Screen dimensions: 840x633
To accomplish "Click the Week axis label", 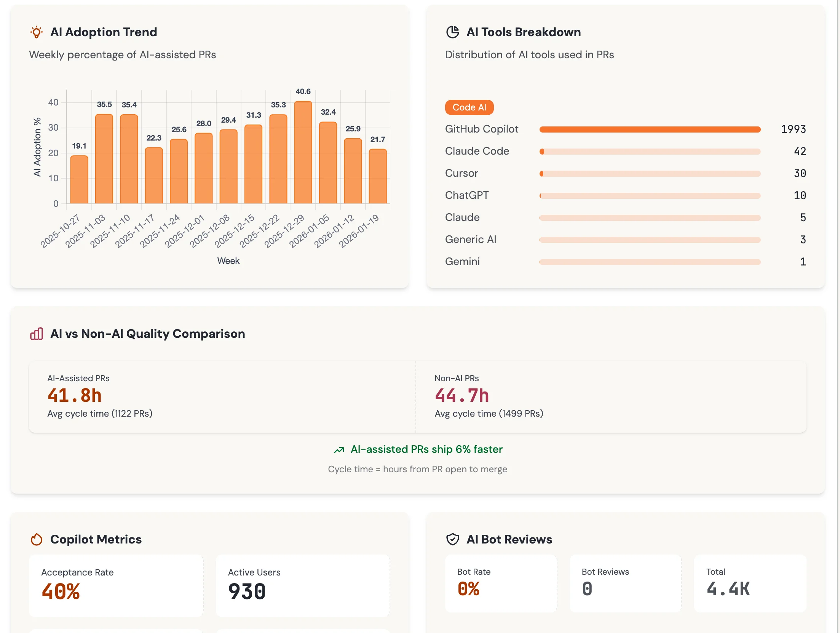I will click(x=228, y=261).
